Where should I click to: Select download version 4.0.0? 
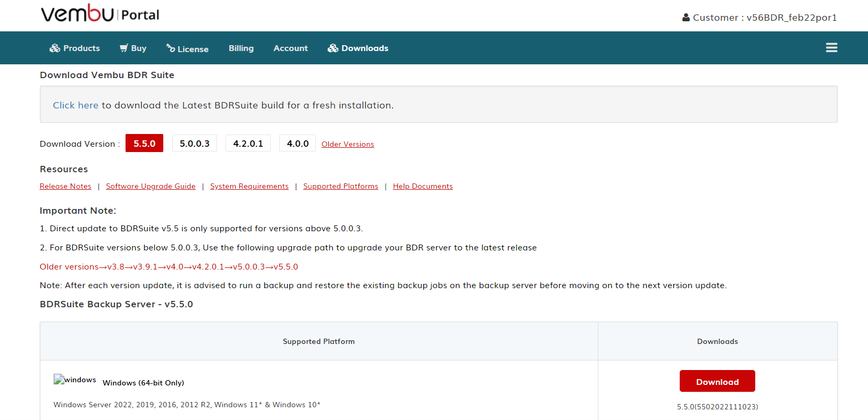297,144
